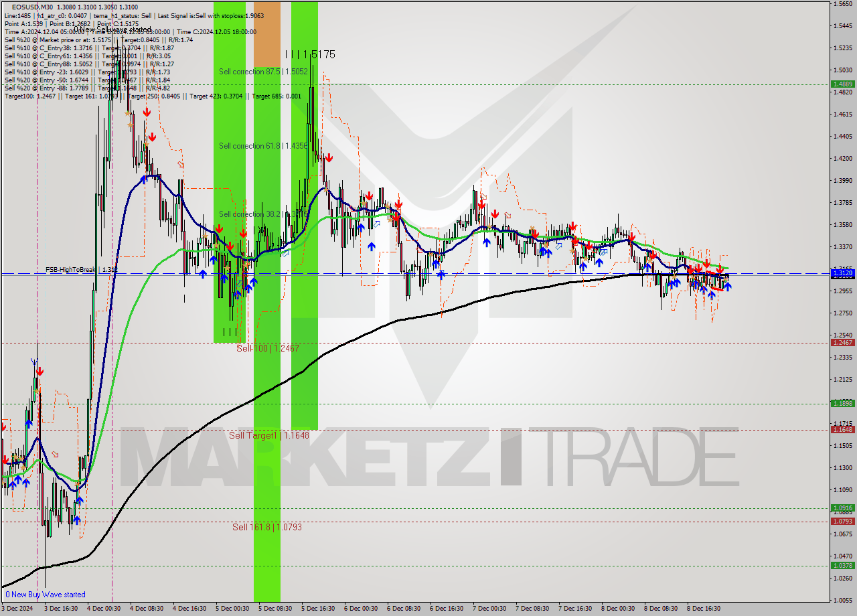Click the '7 Dec 16:30' time axis label
The width and height of the screenshot is (857, 616).
pos(575,609)
